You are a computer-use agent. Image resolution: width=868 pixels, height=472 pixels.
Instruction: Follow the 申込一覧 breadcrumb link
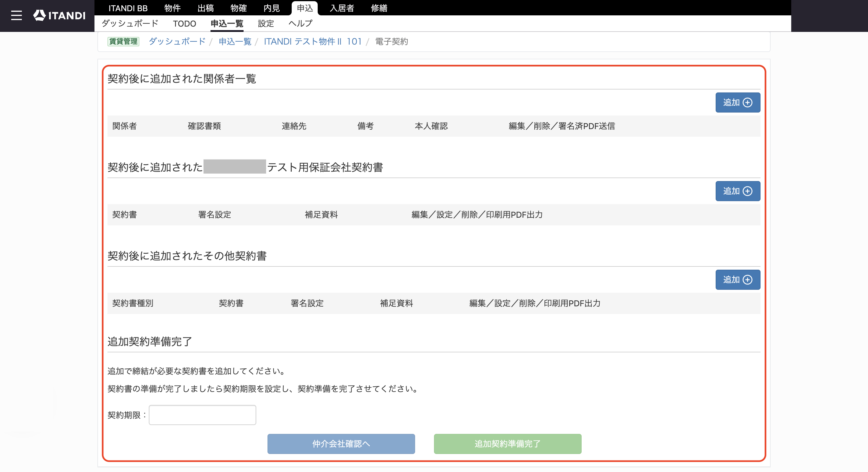point(235,41)
